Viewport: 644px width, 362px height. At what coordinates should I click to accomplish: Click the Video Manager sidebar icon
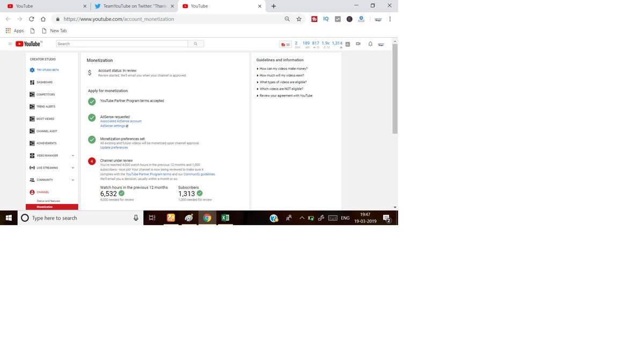click(32, 155)
